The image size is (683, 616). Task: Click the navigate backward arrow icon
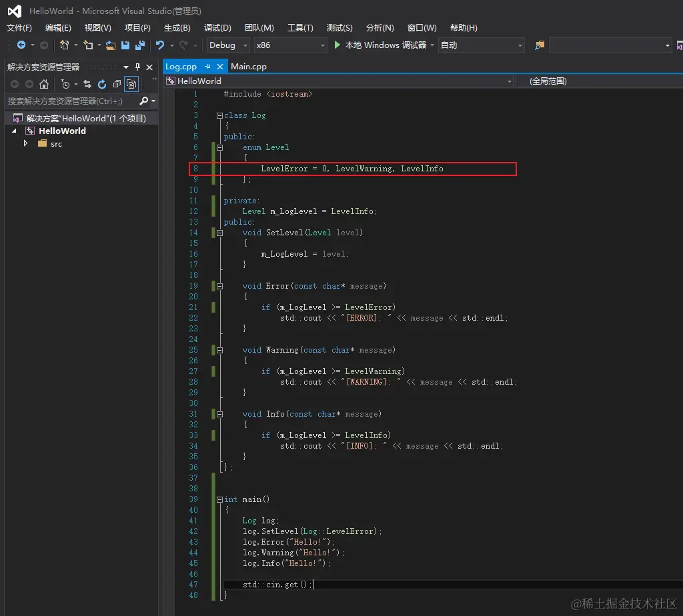pyautogui.click(x=21, y=45)
